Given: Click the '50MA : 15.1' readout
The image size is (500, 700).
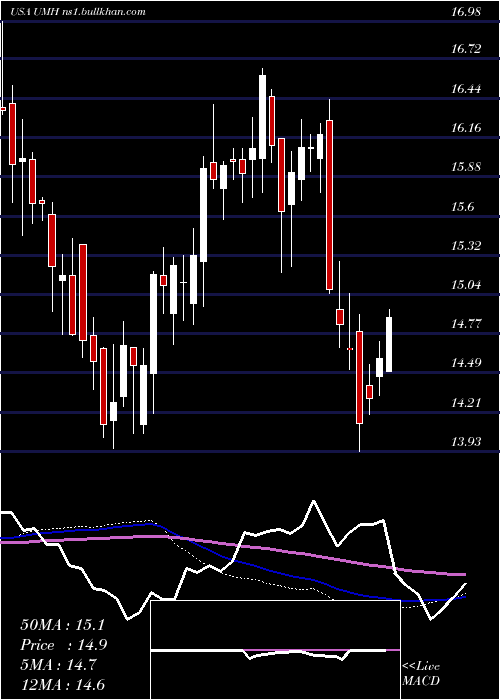Looking at the screenshot, I should 62,625.
